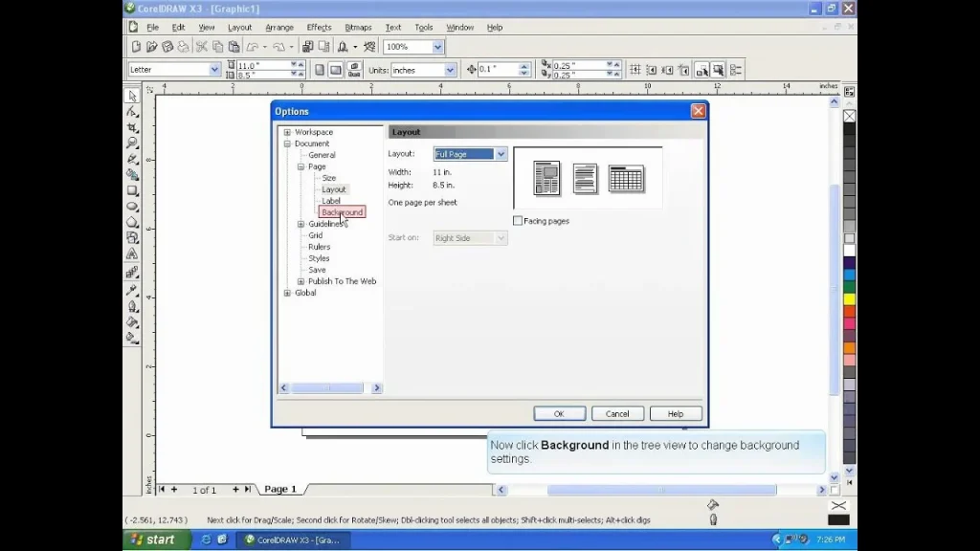Select Rulers in the options tree
The height and width of the screenshot is (551, 980).
[x=320, y=247]
